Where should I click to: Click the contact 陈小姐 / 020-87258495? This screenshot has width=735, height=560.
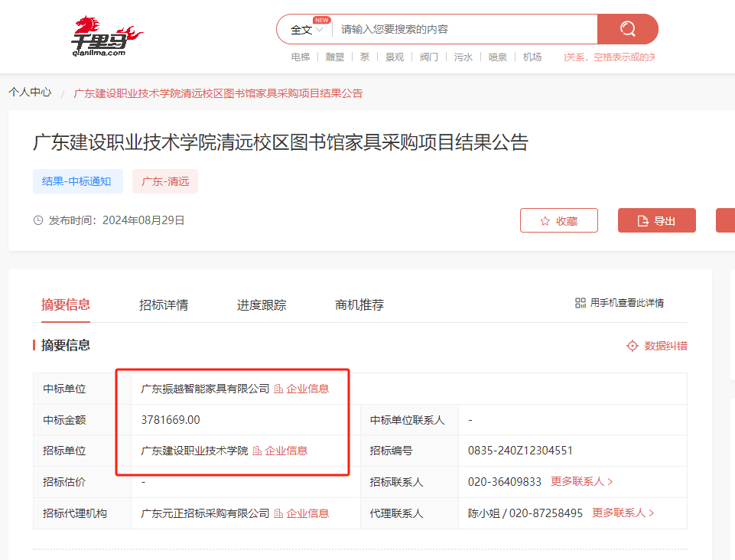525,513
